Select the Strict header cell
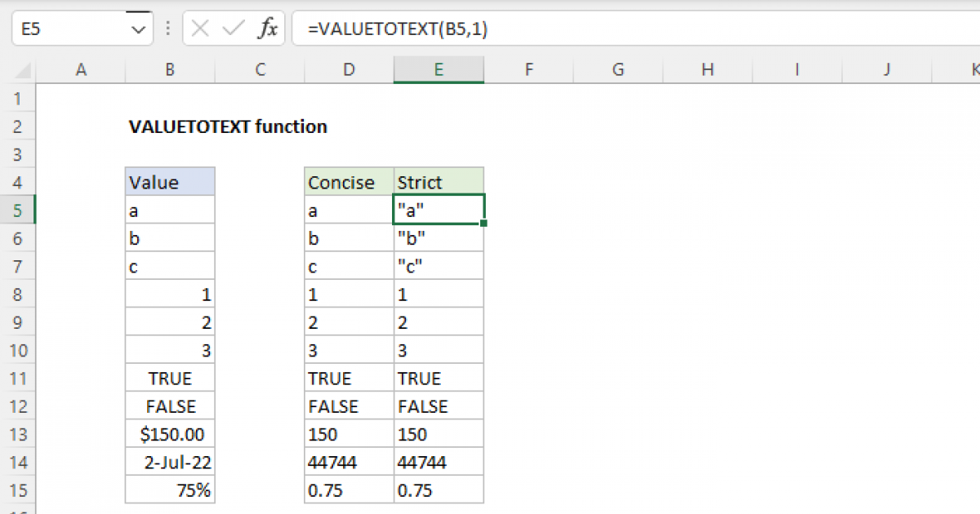Screen dimensions: 980x514 (439, 182)
